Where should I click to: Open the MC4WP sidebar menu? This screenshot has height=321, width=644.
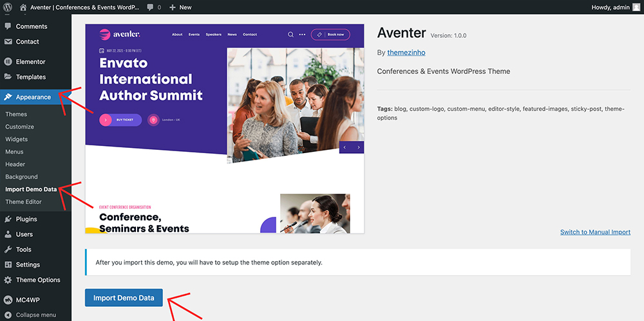[28, 300]
